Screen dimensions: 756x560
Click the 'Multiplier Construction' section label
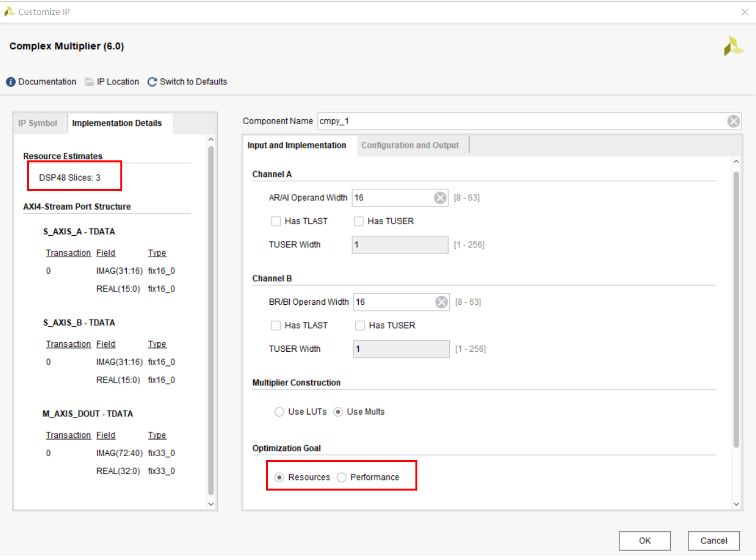click(297, 382)
